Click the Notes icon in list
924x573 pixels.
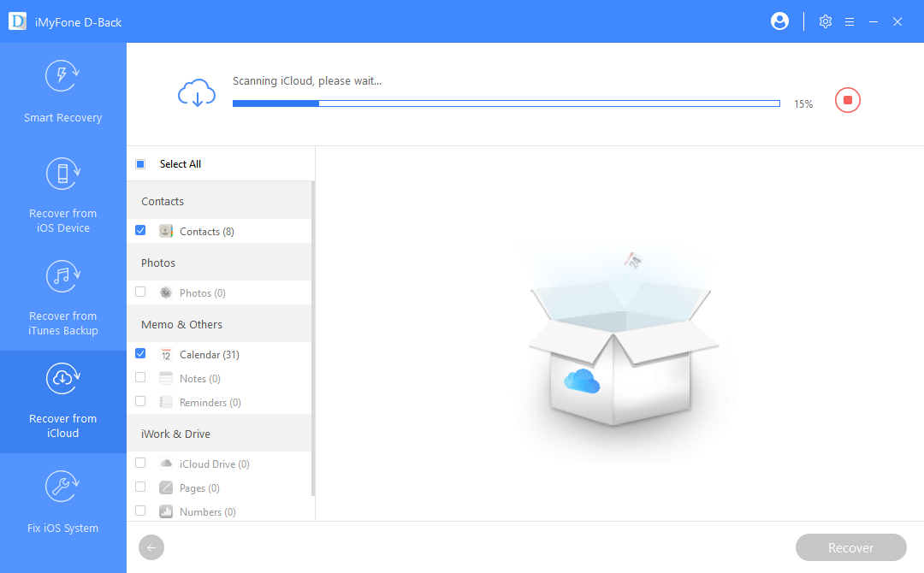click(166, 378)
